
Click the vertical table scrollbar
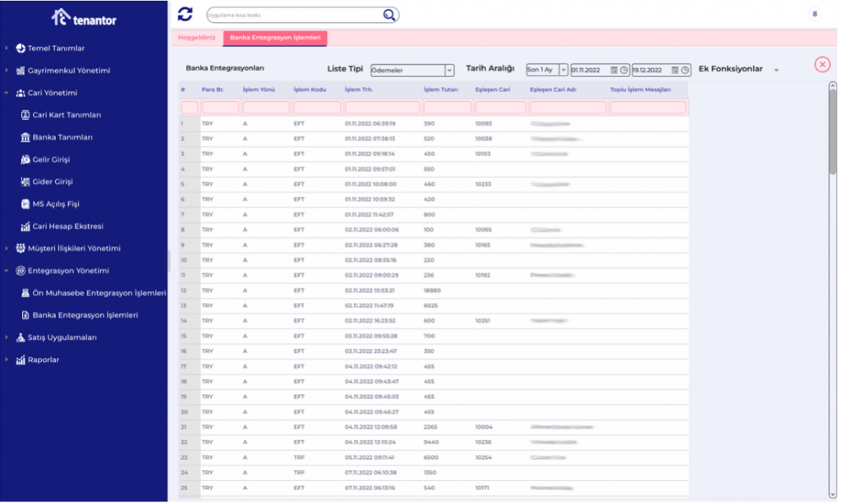pyautogui.click(x=833, y=131)
